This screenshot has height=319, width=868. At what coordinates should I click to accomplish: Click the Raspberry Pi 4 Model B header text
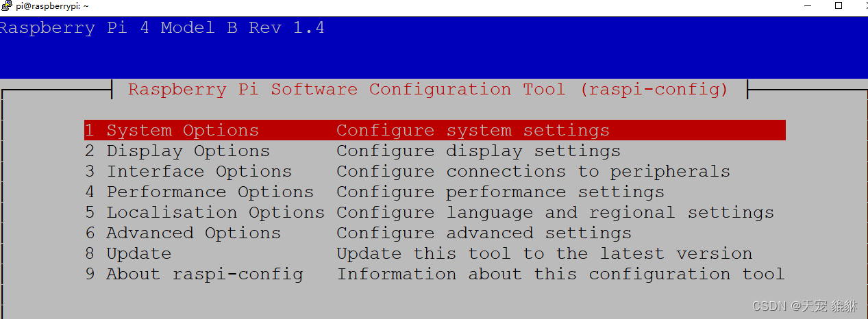point(162,28)
